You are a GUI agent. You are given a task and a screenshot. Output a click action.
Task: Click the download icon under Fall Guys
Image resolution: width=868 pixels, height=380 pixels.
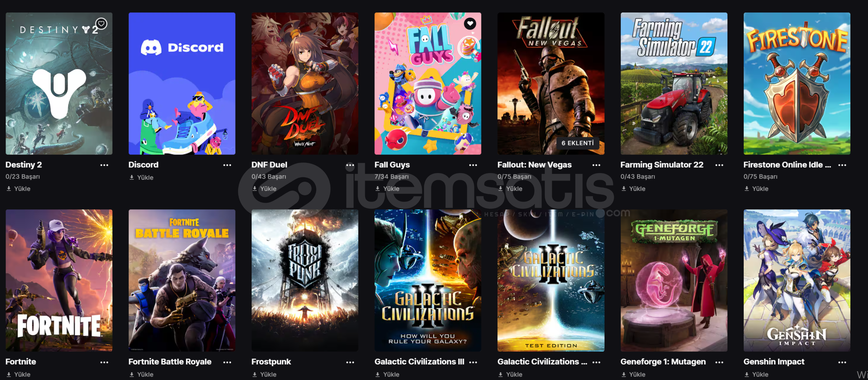(377, 189)
